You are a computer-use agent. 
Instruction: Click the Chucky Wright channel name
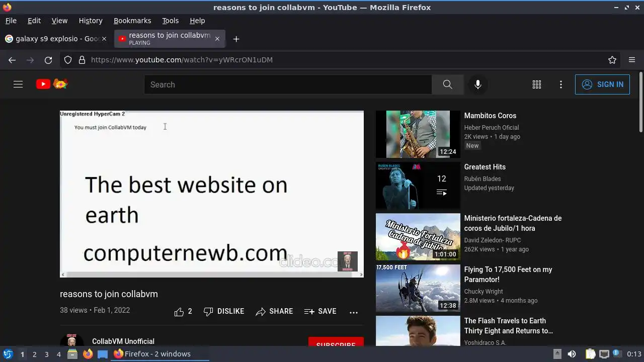click(x=484, y=292)
